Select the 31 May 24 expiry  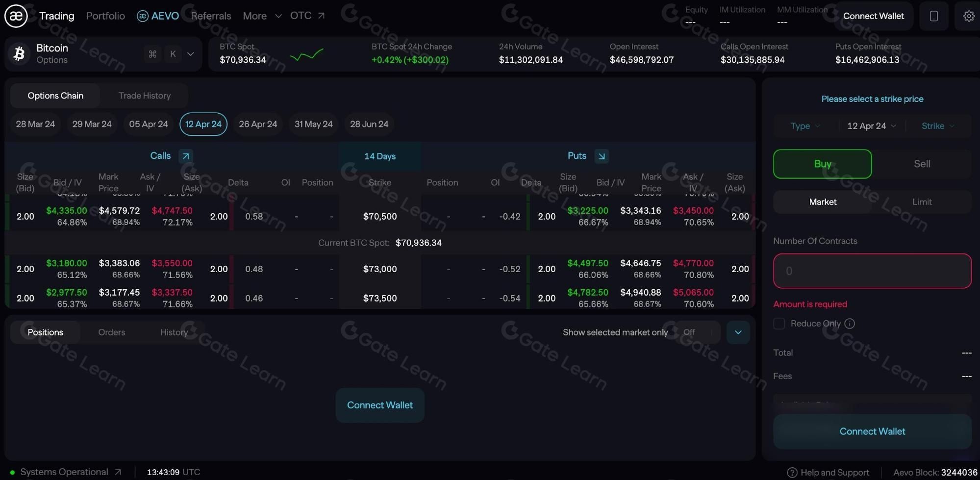314,124
